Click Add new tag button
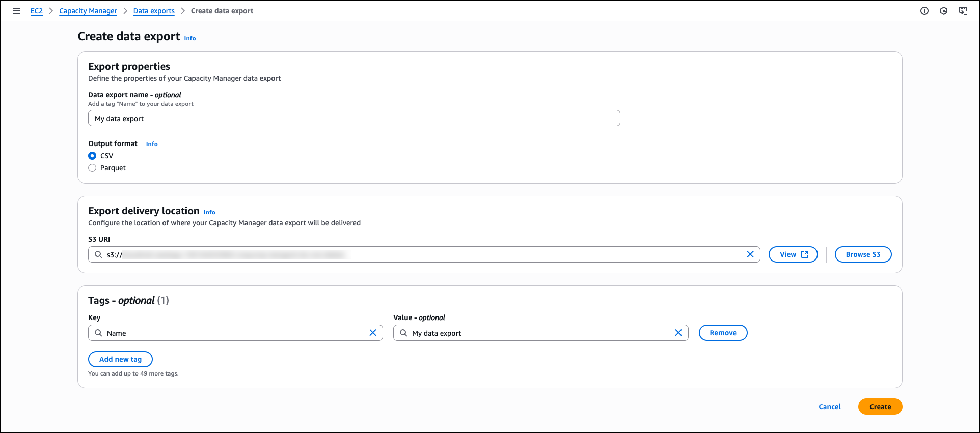 tap(120, 359)
